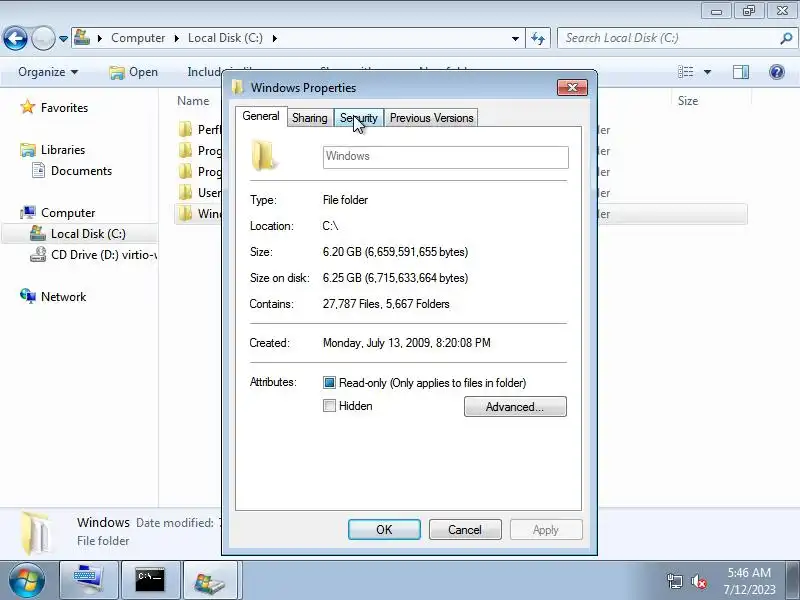Switch to the General tab
Viewport: 800px width, 600px height.
(x=261, y=116)
